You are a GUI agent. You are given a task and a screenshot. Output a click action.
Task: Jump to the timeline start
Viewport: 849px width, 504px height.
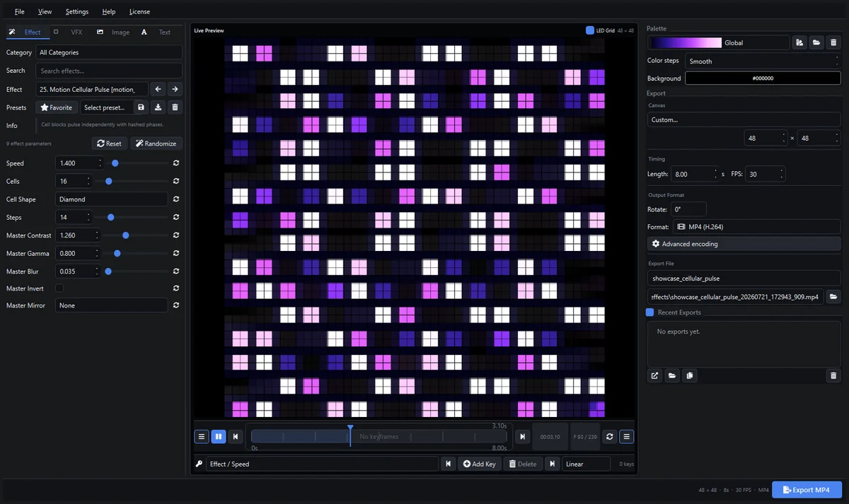(x=236, y=437)
